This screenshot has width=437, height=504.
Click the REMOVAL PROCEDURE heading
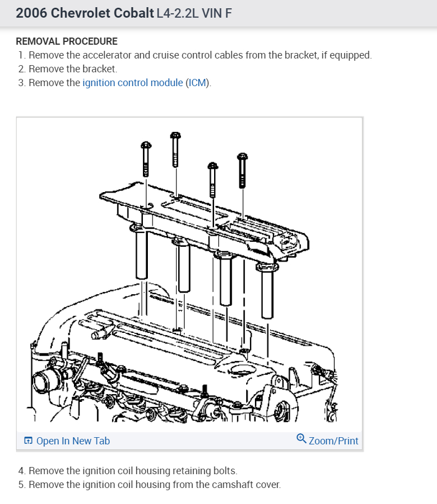coord(67,41)
